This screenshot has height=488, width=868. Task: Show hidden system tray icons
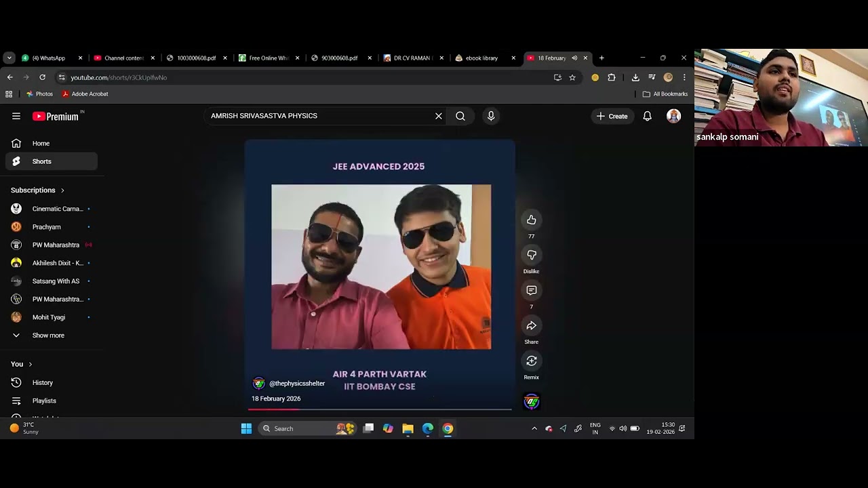534,428
